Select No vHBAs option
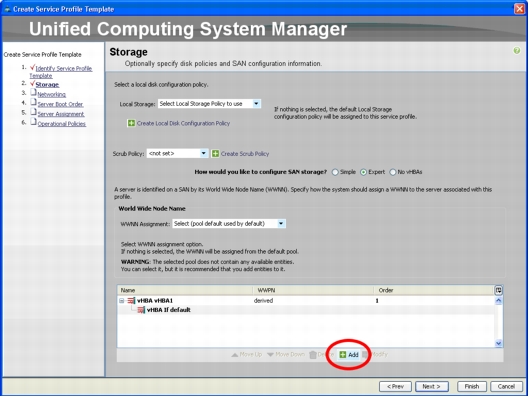 [x=392, y=172]
